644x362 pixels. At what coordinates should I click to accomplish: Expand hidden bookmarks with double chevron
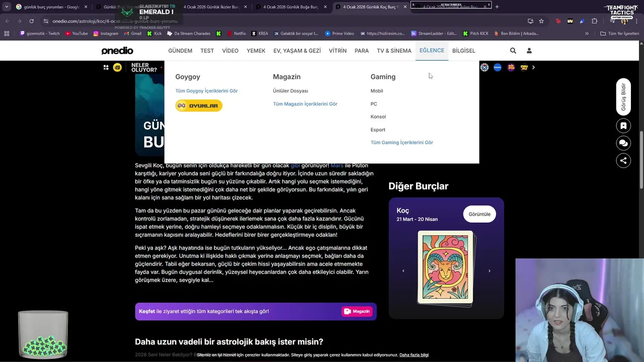[x=587, y=34]
